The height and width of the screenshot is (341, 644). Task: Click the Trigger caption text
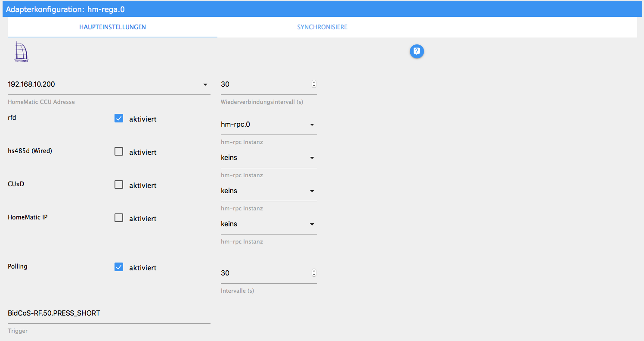(18, 331)
